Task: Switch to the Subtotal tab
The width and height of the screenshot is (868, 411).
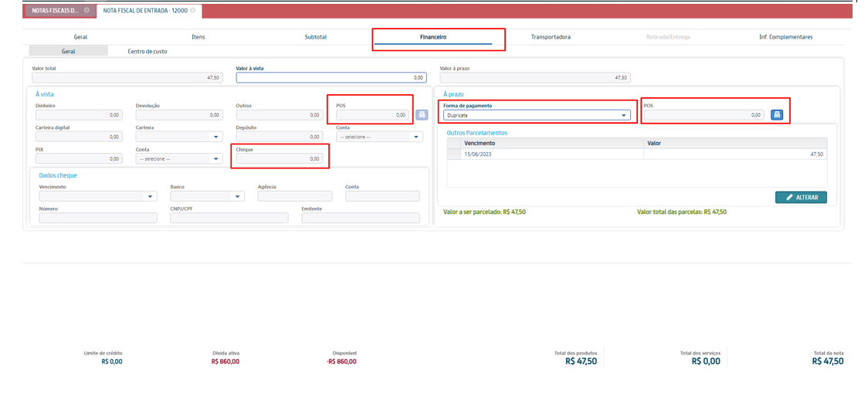Action: 316,37
